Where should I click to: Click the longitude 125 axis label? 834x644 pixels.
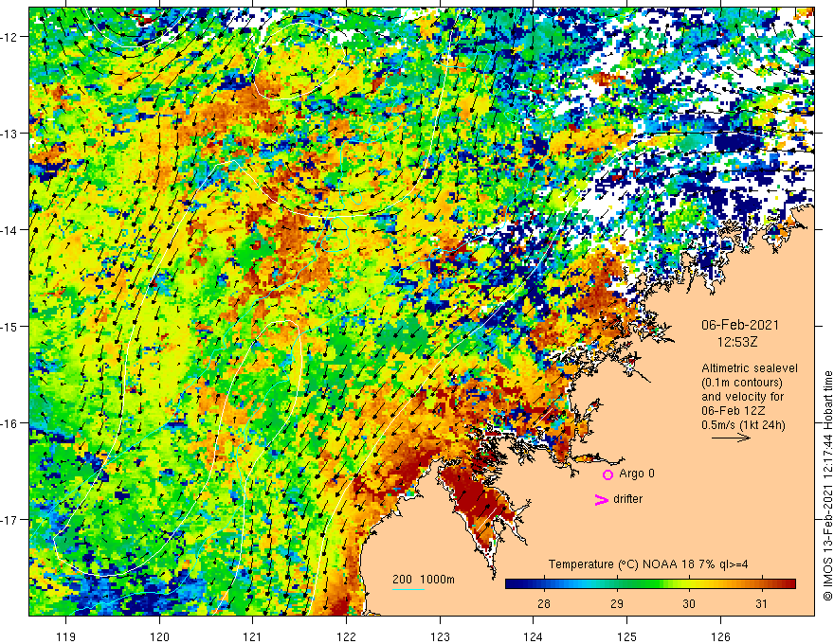(x=626, y=636)
